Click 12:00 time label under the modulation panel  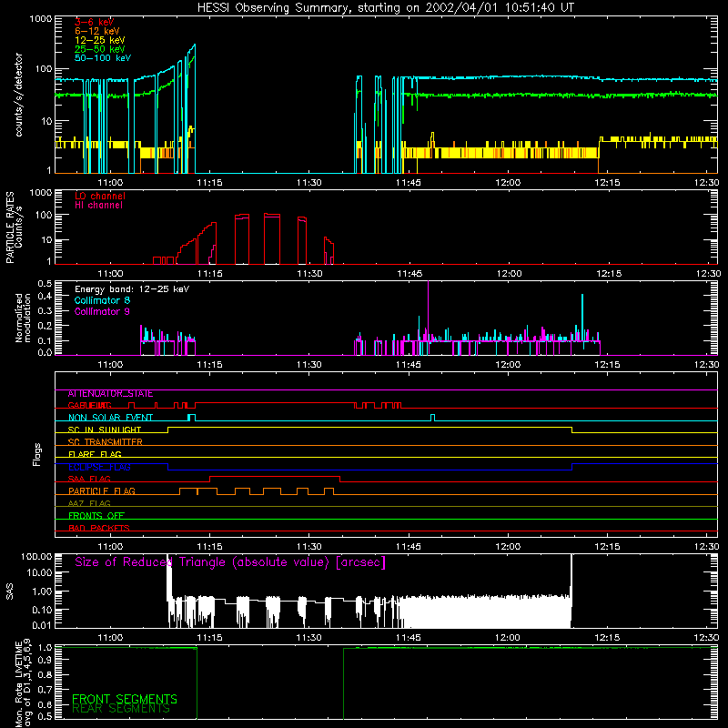point(508,365)
